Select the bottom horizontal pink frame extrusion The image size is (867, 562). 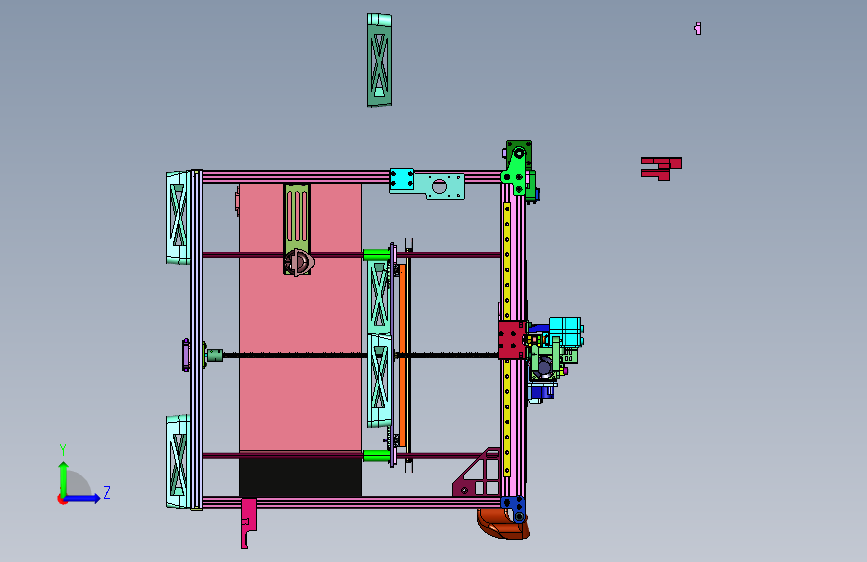(x=354, y=502)
